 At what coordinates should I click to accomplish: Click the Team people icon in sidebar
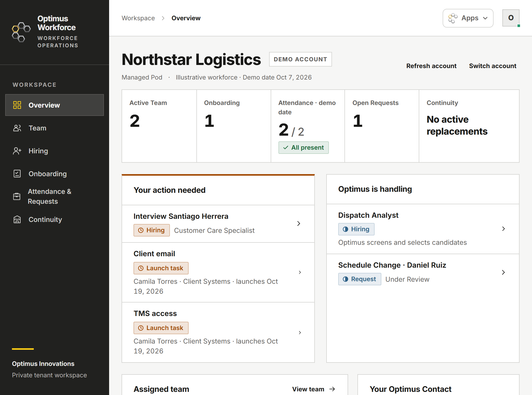tap(17, 128)
